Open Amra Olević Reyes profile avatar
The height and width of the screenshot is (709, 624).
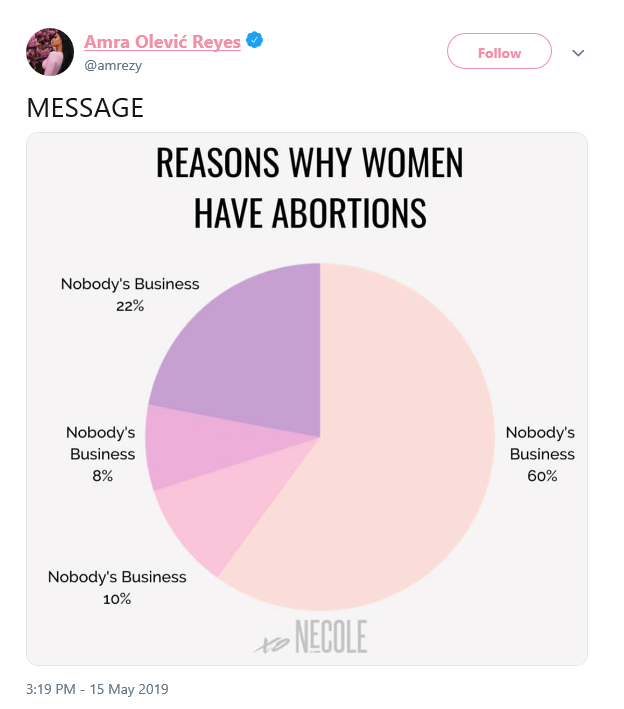(50, 52)
